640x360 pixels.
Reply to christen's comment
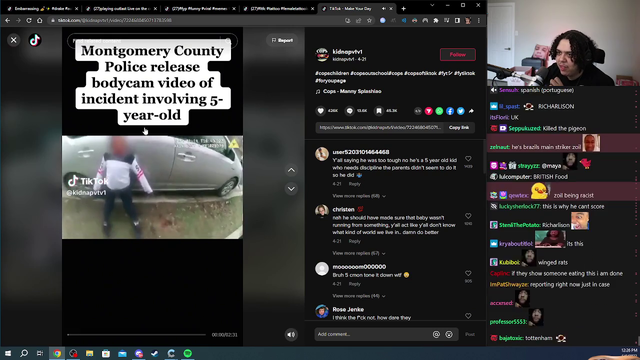click(x=354, y=241)
